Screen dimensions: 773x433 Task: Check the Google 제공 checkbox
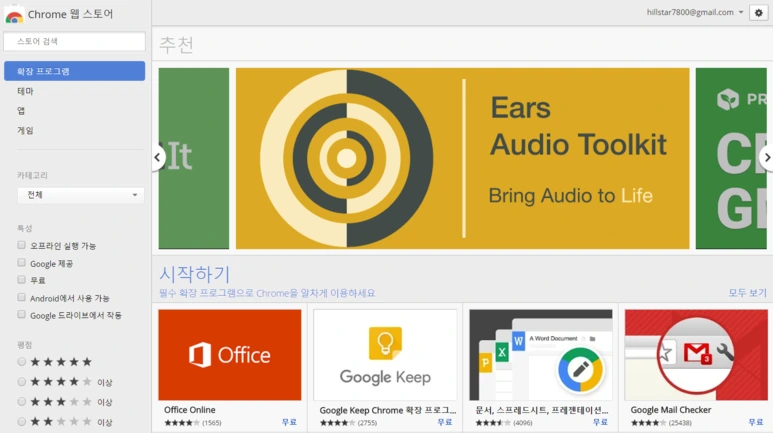(21, 262)
